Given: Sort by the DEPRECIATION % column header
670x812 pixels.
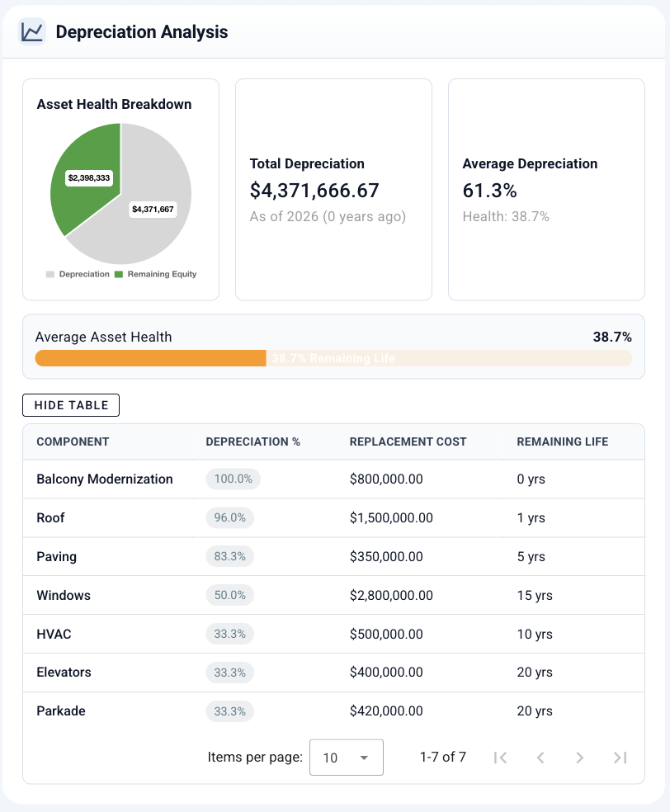Looking at the screenshot, I should (x=252, y=441).
